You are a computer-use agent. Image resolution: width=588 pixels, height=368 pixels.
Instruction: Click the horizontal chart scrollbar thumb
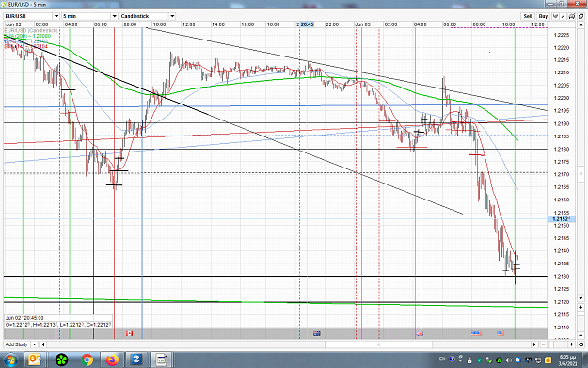[x=379, y=344]
